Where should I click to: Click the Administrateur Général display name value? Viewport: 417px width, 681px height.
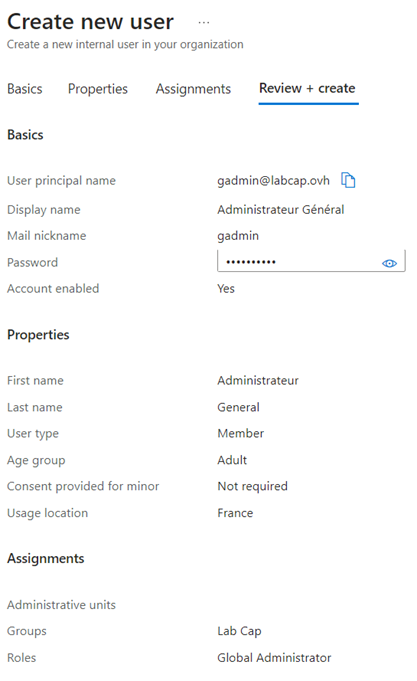pyautogui.click(x=281, y=210)
